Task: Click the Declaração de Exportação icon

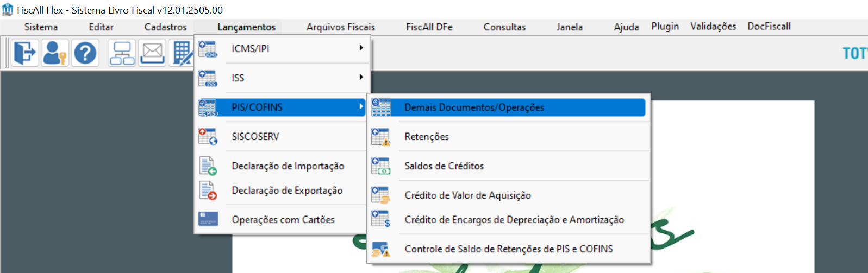Action: 208,191
